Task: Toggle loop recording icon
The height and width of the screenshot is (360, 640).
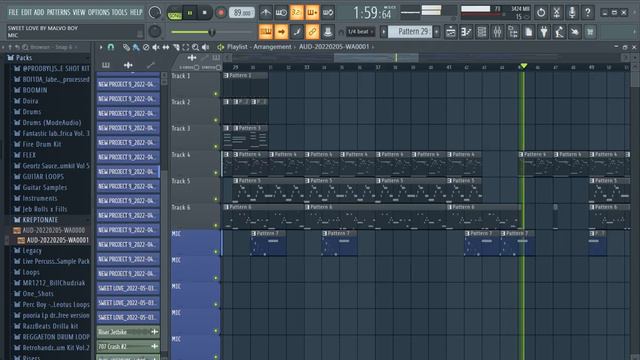Action: pyautogui.click(x=328, y=13)
